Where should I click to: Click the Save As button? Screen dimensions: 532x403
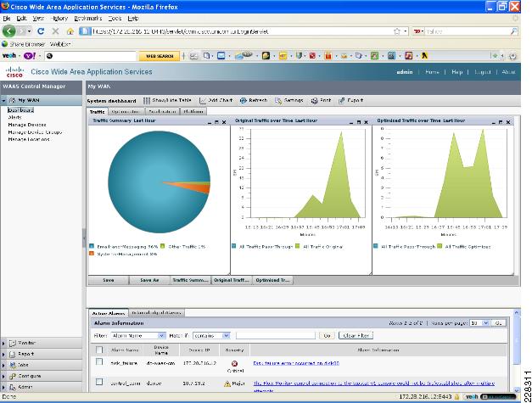coord(149,280)
